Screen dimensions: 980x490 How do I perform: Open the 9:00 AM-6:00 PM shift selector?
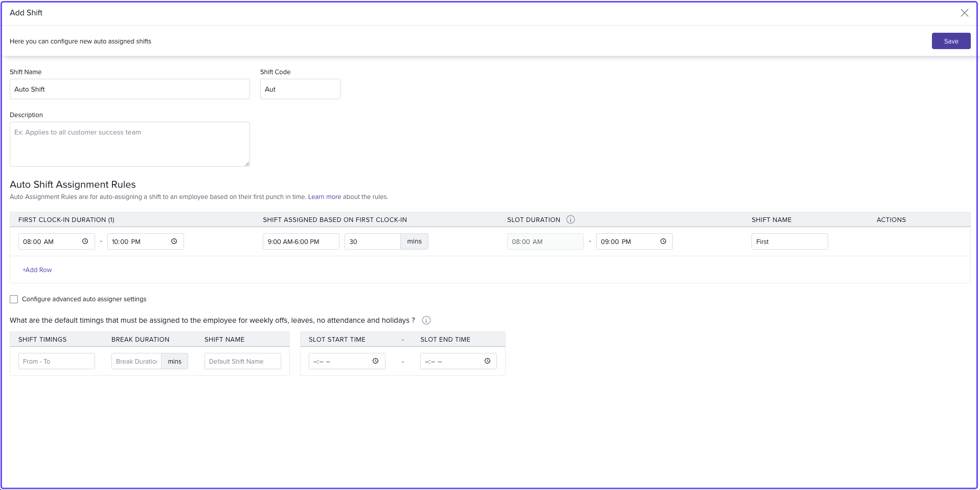[301, 241]
